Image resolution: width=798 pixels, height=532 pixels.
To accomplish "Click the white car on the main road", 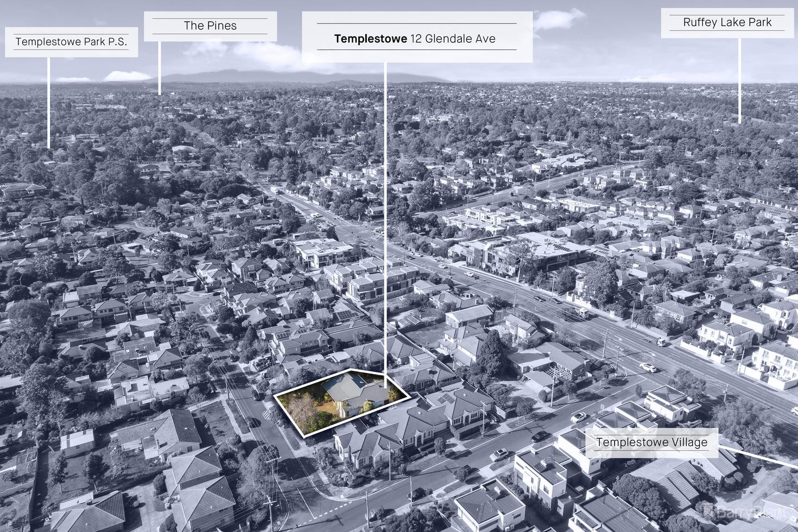I will [x=648, y=368].
